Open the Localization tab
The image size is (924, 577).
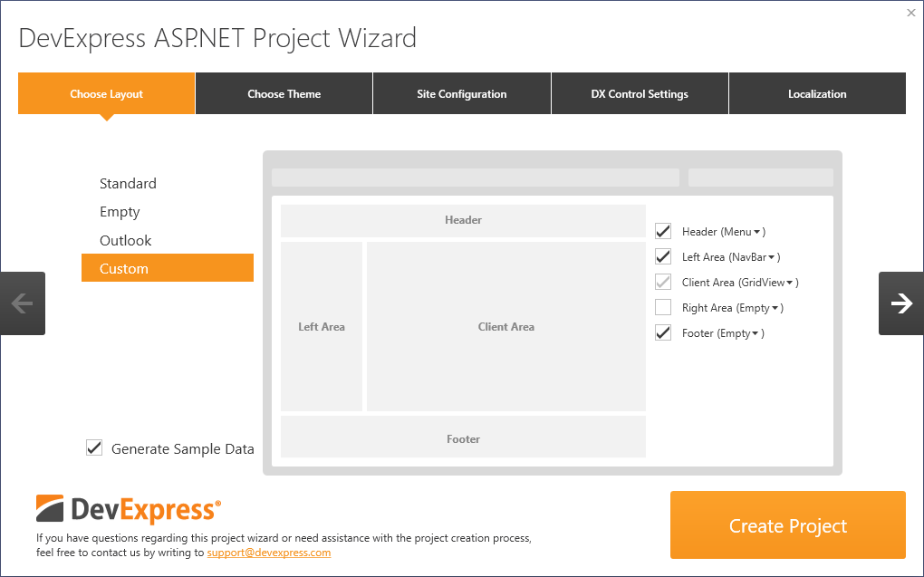817,93
